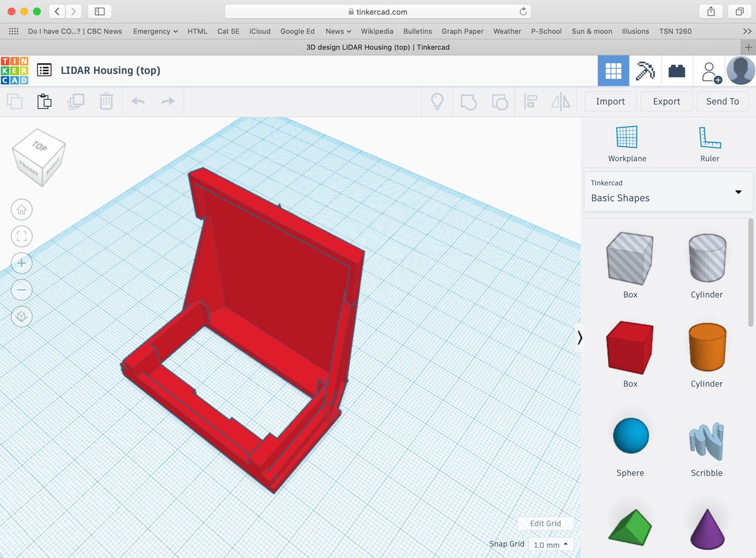Open a new tab with plus button
The image size is (756, 558).
tap(748, 48)
